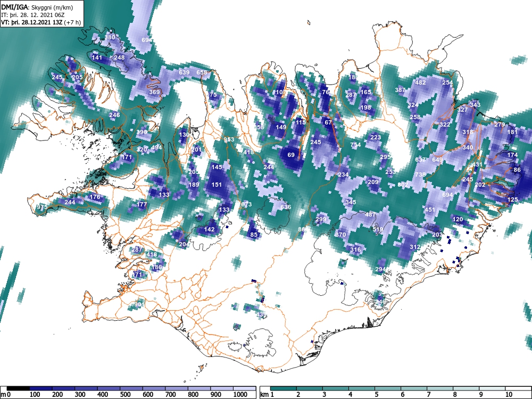Click the 'DMI/IGA: Skyggni (m/km)' title text
Viewport: 532px width, 399px height.
point(37,7)
